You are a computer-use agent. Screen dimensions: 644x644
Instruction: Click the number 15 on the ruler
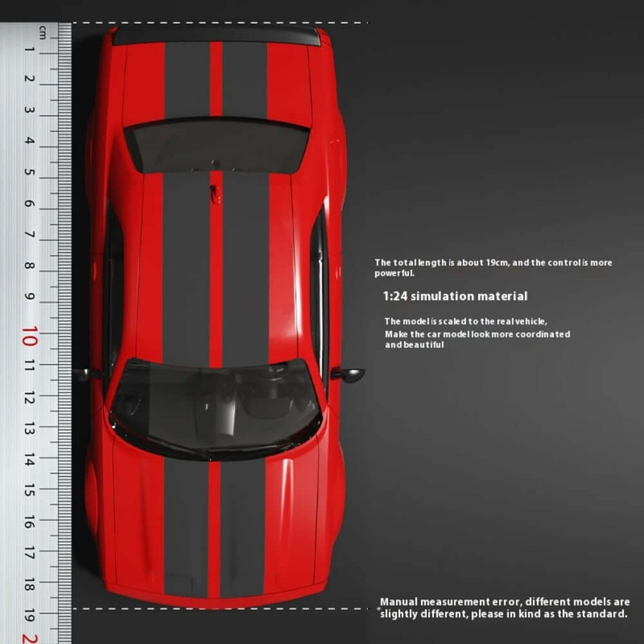[30, 491]
